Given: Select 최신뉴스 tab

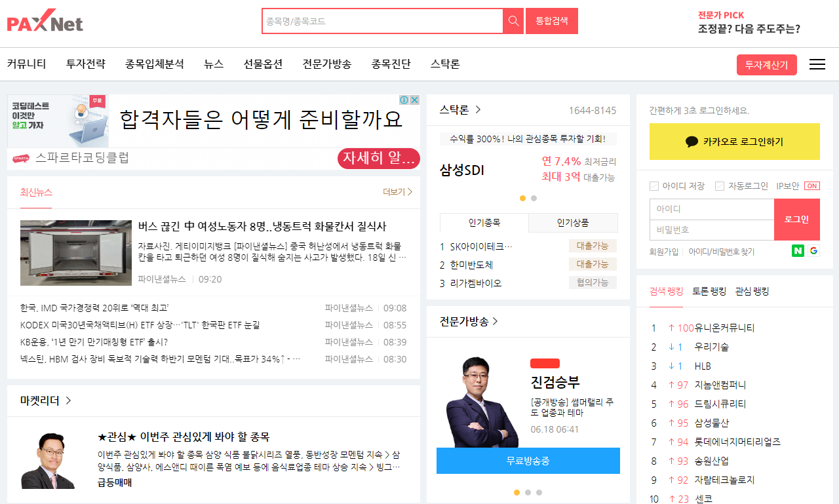Looking at the screenshot, I should click(x=36, y=192).
